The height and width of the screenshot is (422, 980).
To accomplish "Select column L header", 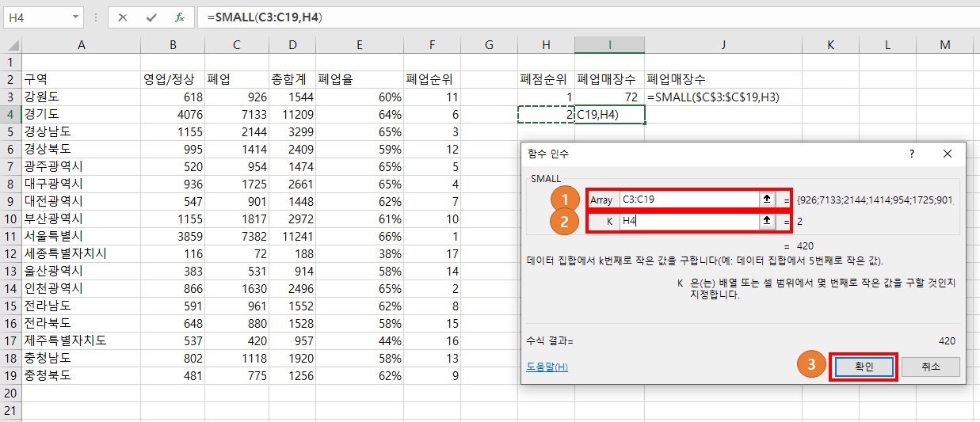I will click(887, 45).
